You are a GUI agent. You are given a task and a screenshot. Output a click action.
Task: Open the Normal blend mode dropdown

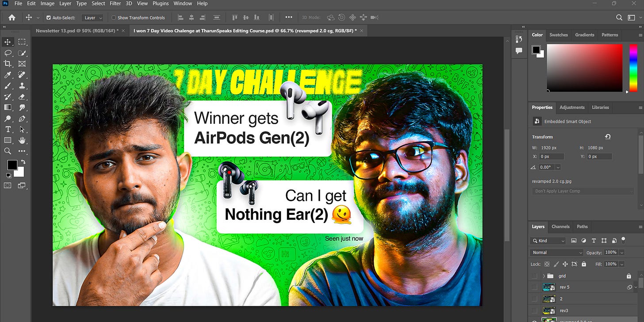coord(557,253)
